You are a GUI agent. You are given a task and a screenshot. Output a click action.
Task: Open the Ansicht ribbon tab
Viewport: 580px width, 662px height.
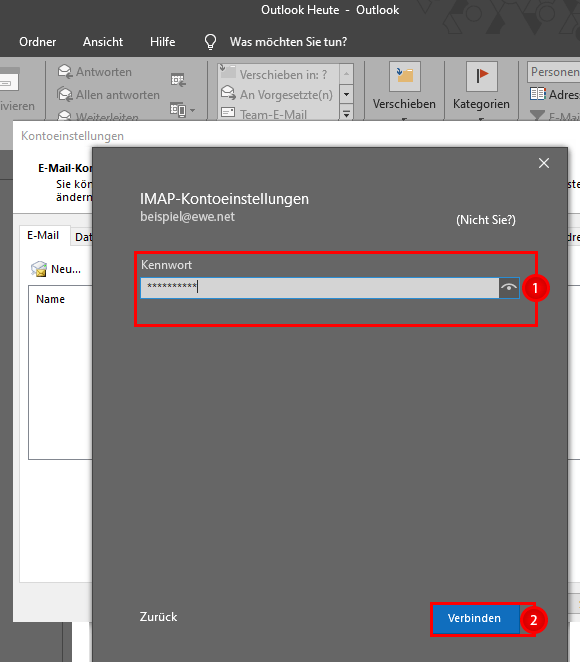(x=103, y=42)
